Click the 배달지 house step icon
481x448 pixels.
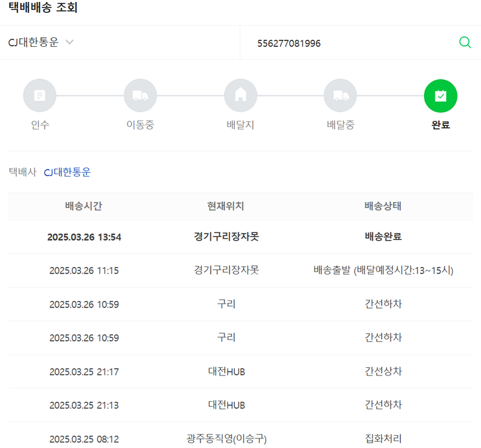(240, 96)
